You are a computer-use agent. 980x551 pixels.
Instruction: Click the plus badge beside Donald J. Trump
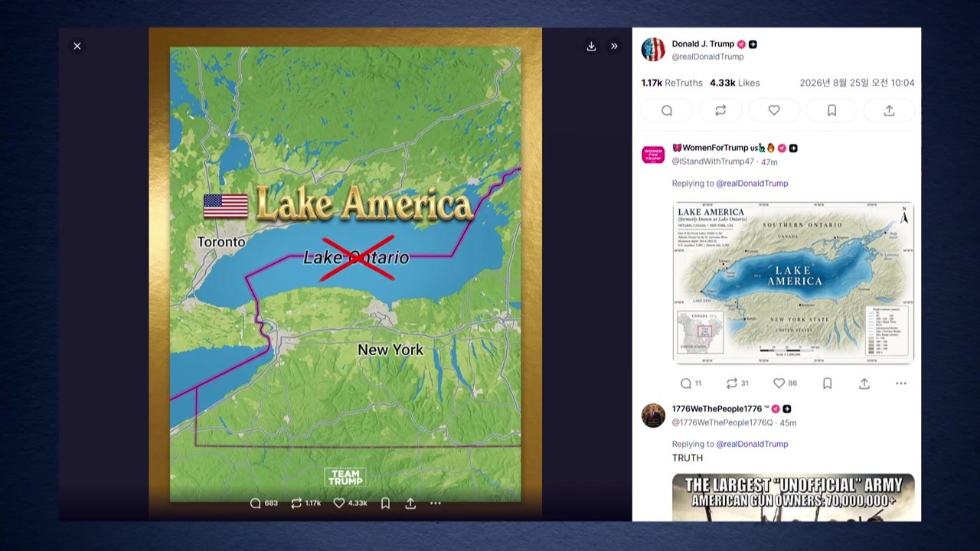[753, 44]
